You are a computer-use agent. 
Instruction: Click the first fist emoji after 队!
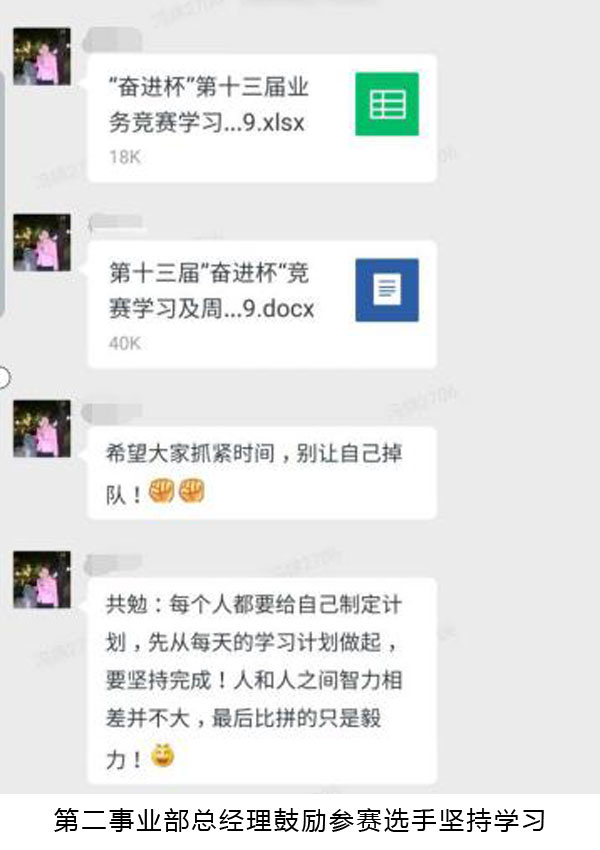(161, 491)
